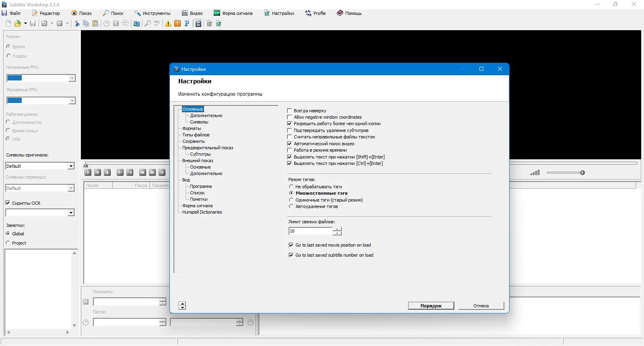Select 'Автоудаление тэгов' radio button
The width and height of the screenshot is (644, 346).
click(x=291, y=206)
